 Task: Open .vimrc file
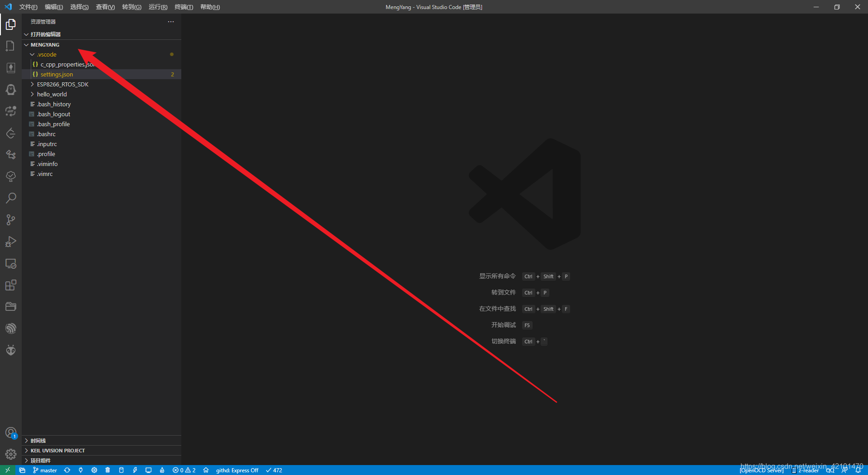[101, 174]
